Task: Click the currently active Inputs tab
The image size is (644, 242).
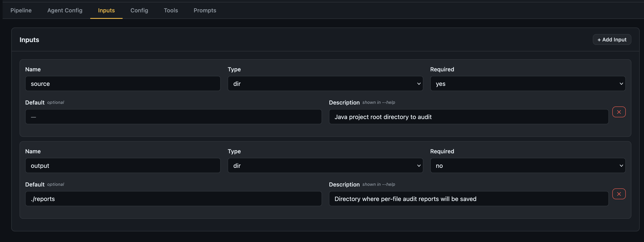Action: [x=106, y=10]
